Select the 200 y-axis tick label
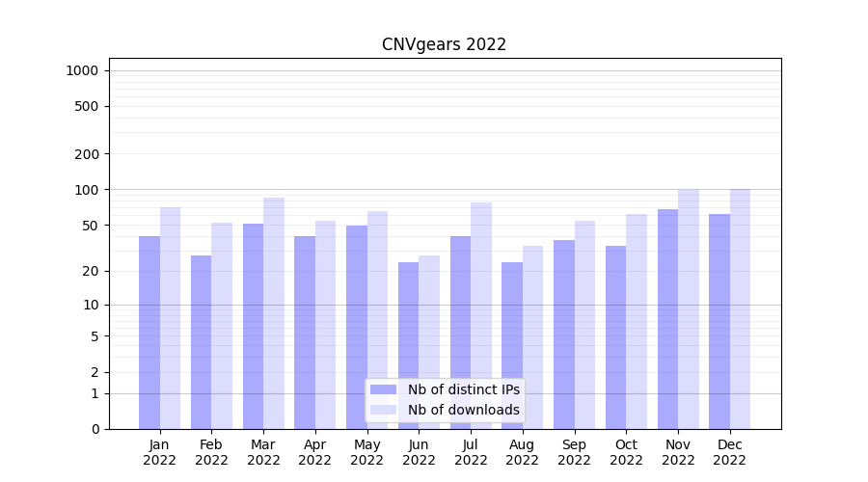The width and height of the screenshot is (868, 482). [87, 154]
